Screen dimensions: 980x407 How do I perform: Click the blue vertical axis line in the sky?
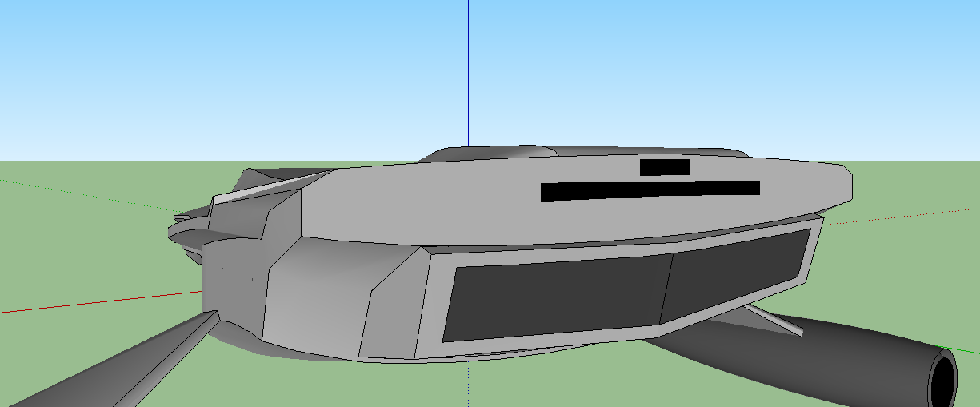coord(468,72)
